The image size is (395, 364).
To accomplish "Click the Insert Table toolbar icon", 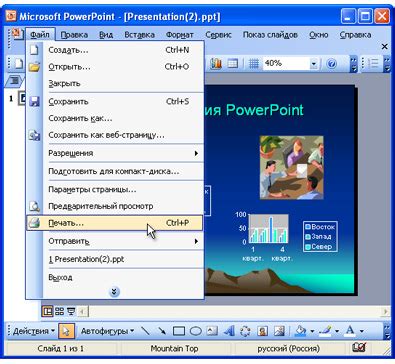I will [233, 63].
